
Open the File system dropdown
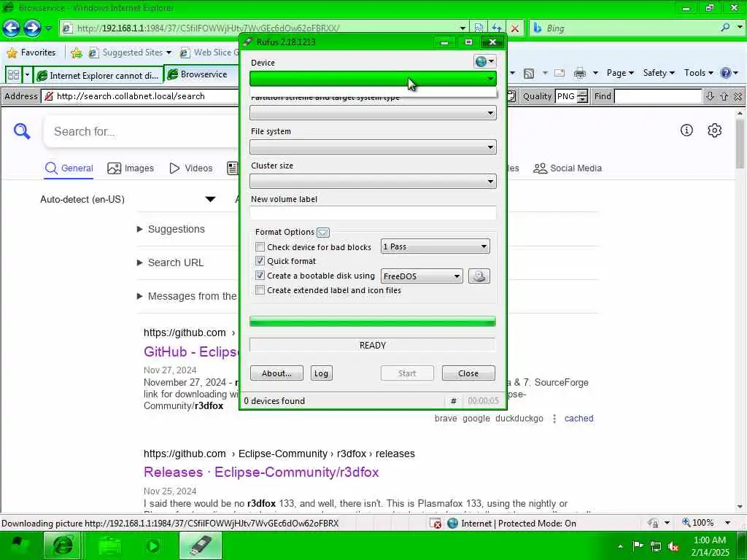(373, 147)
